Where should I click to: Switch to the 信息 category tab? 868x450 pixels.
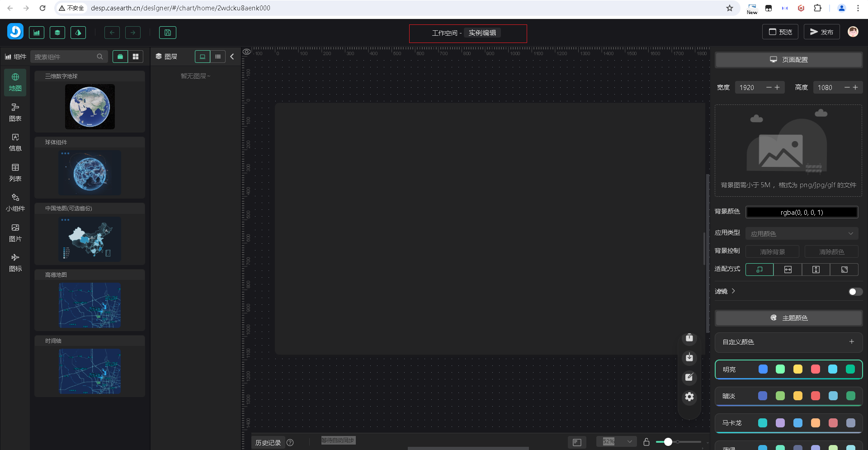[x=15, y=142]
